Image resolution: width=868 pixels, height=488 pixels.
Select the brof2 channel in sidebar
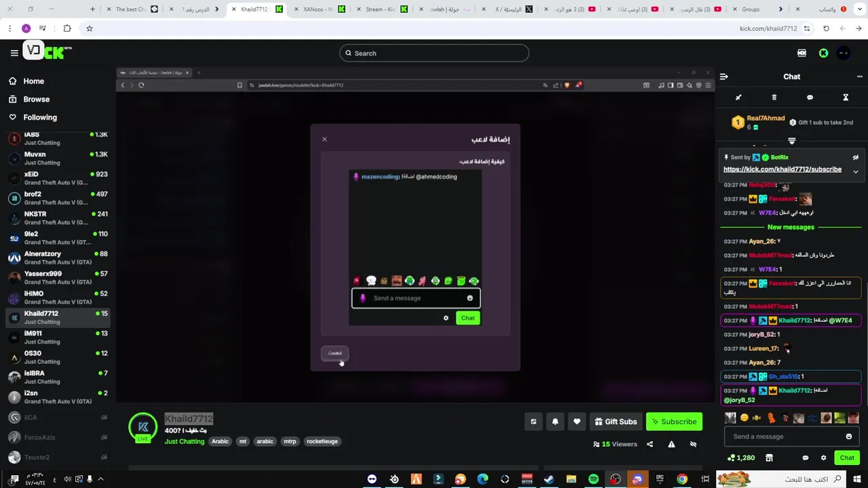58,198
